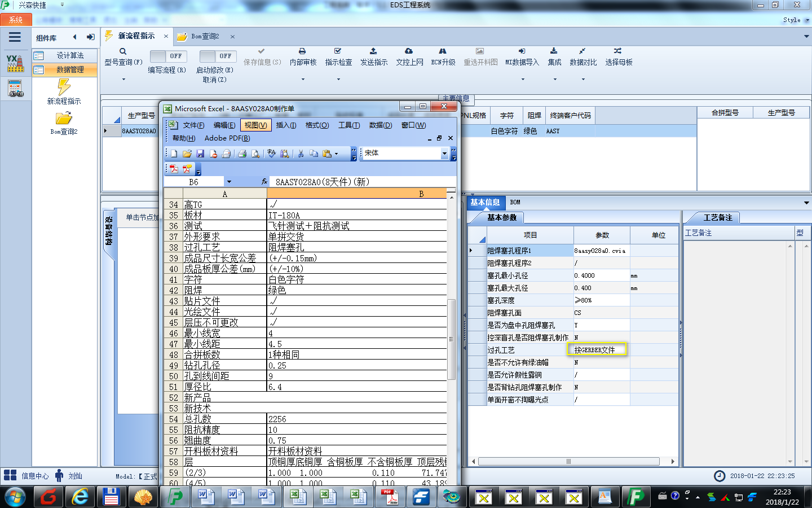The height and width of the screenshot is (508, 812).
Task: Switch to Bom查询2 tab
Action: pos(205,36)
